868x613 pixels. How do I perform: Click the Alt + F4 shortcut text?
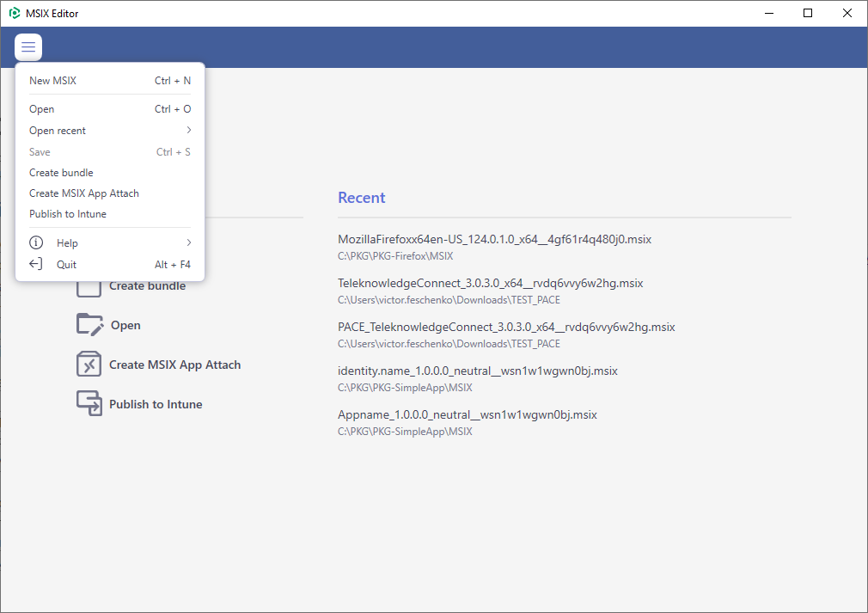click(173, 265)
